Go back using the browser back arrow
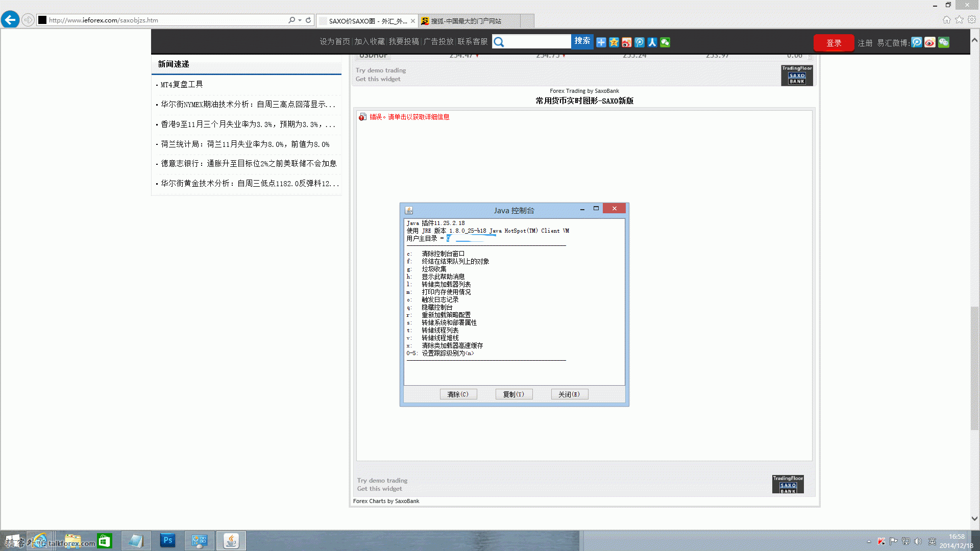This screenshot has height=551, width=980. click(x=10, y=20)
